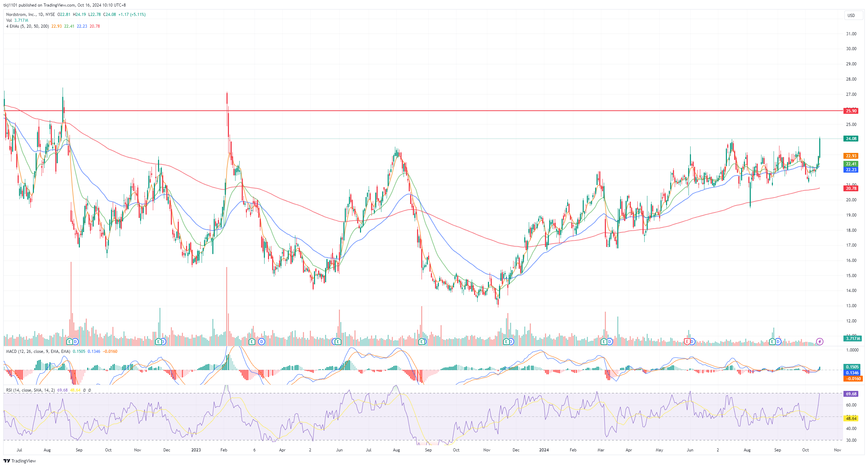Click the 0.1346 MACD axis label
This screenshot has width=868, height=467.
[x=852, y=373]
